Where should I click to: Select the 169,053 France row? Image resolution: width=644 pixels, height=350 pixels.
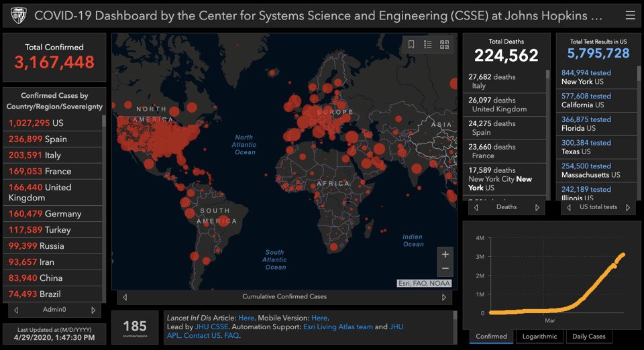click(52, 171)
